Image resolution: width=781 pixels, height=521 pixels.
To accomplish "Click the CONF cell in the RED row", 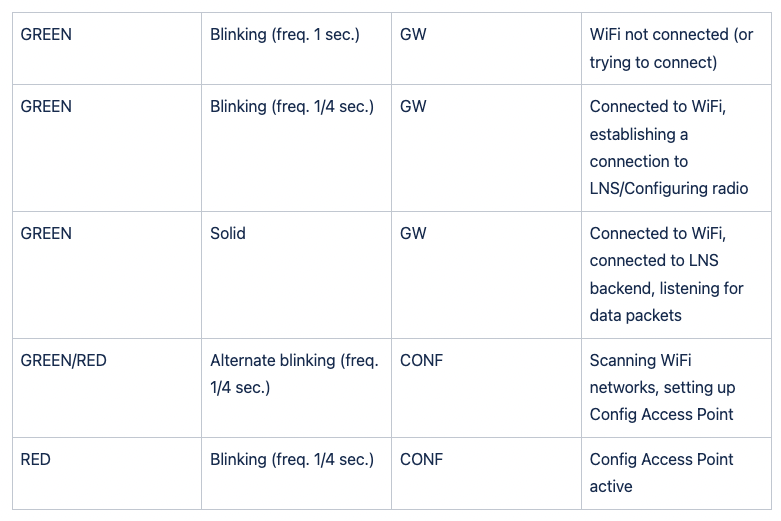I will coord(486,473).
